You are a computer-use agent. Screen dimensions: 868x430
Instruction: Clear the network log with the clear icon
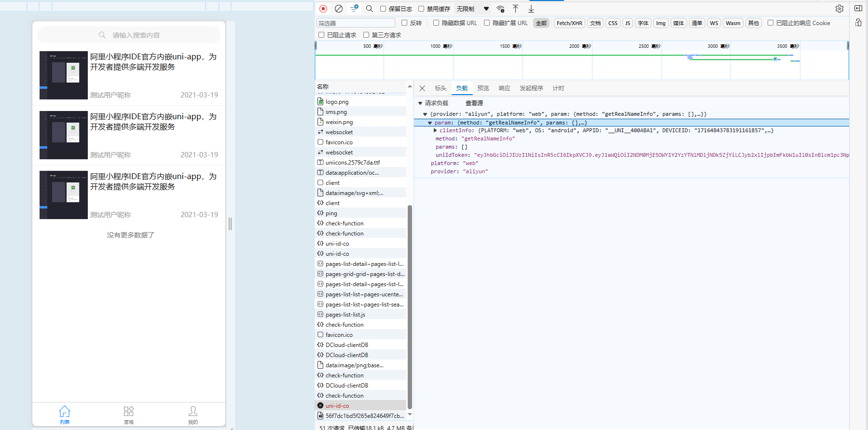339,9
